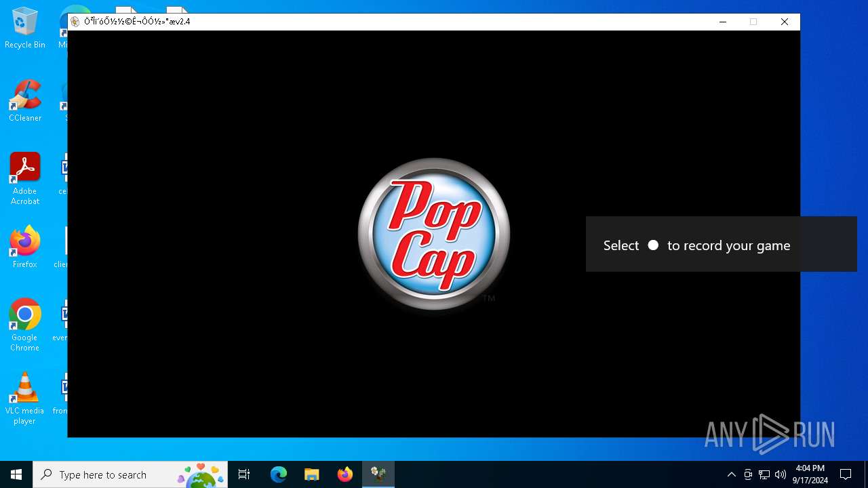Open Firefox desktop shortcut
Screen dimensions: 868x488
click(25, 247)
